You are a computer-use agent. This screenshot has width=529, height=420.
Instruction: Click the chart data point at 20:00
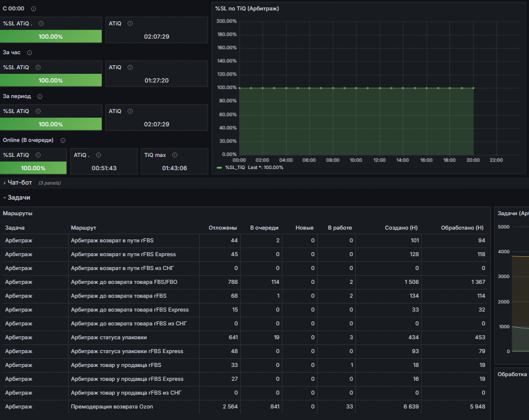click(474, 88)
